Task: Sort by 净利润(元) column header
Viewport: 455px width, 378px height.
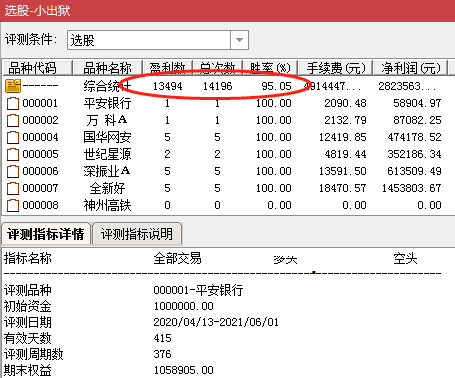Action: (411, 68)
